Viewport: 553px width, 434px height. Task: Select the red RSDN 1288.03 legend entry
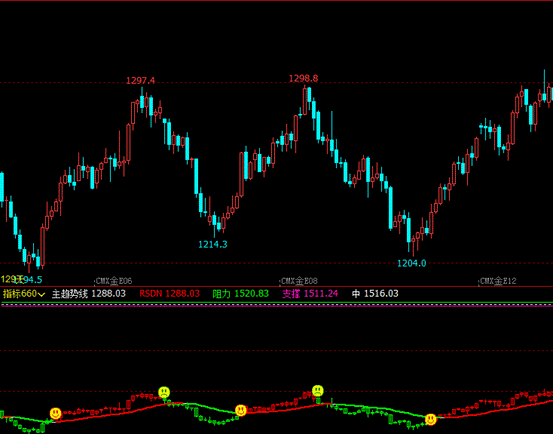(x=170, y=294)
